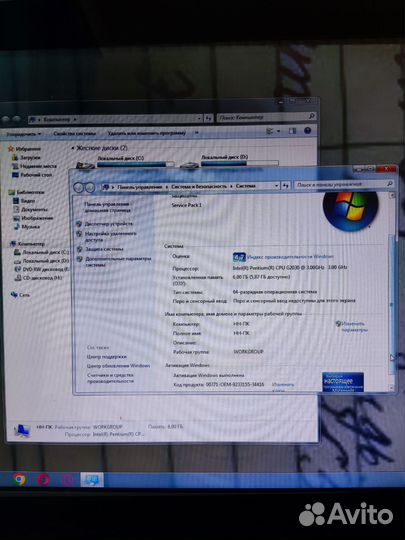This screenshot has height=540, width=405.
Task: Click search magnifier in Computer window
Action: point(311,117)
